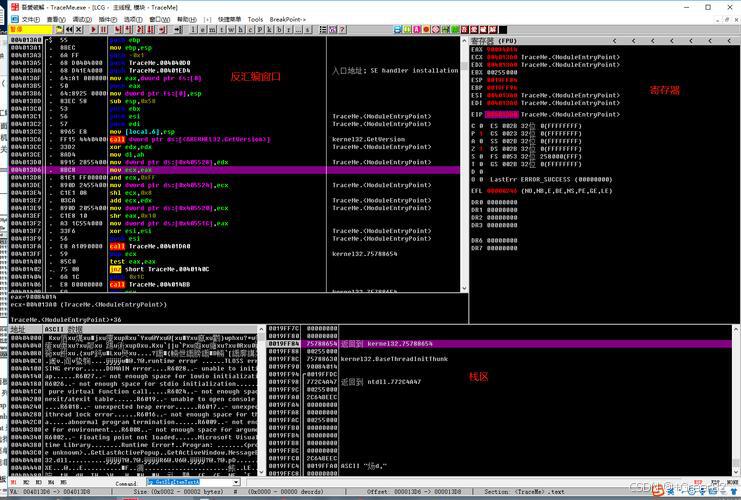This screenshot has height=500, width=741.
Task: Open Call stack with 'k' button
Action: tap(269, 29)
